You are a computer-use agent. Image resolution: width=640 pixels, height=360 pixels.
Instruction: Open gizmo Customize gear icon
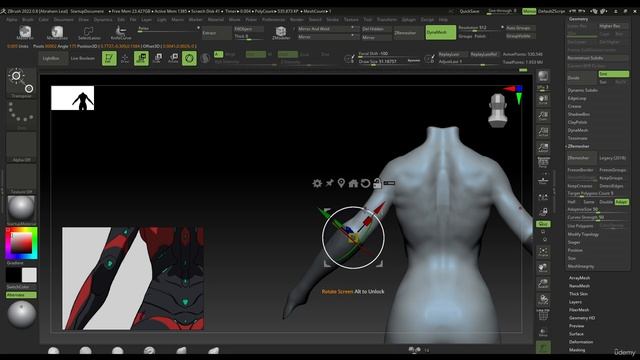(317, 183)
